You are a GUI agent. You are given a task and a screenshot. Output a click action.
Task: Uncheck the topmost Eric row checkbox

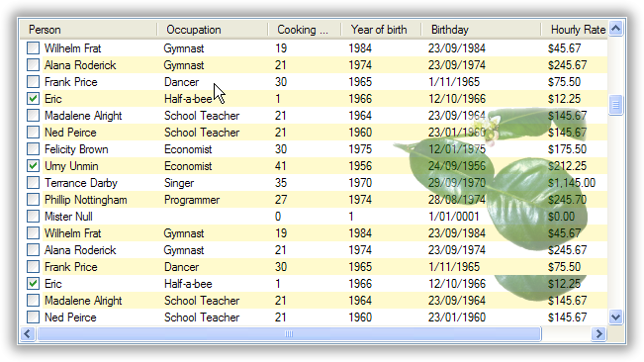(33, 99)
